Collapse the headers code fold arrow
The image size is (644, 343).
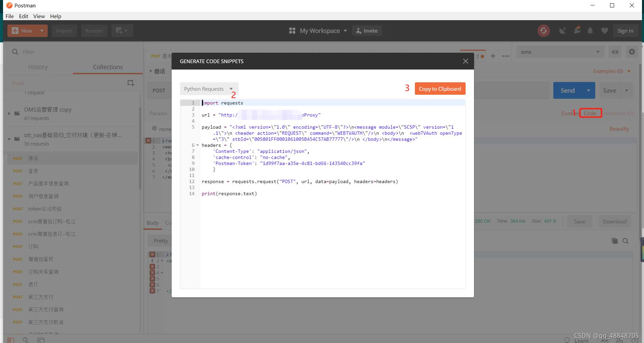tap(198, 145)
